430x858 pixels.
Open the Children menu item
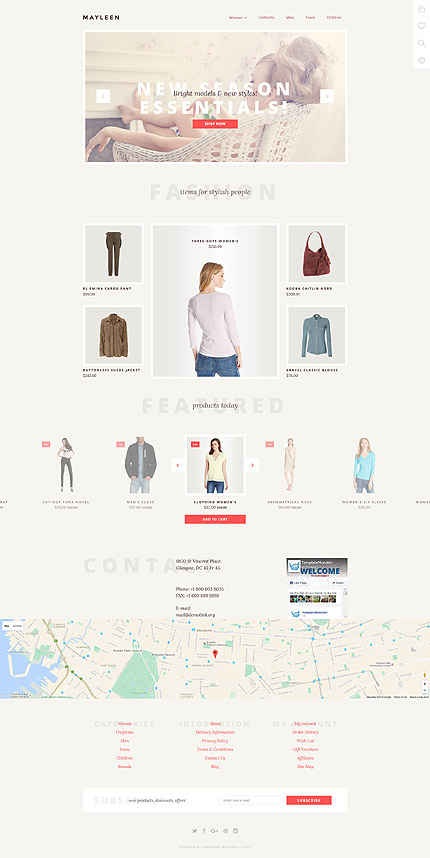pos(334,18)
